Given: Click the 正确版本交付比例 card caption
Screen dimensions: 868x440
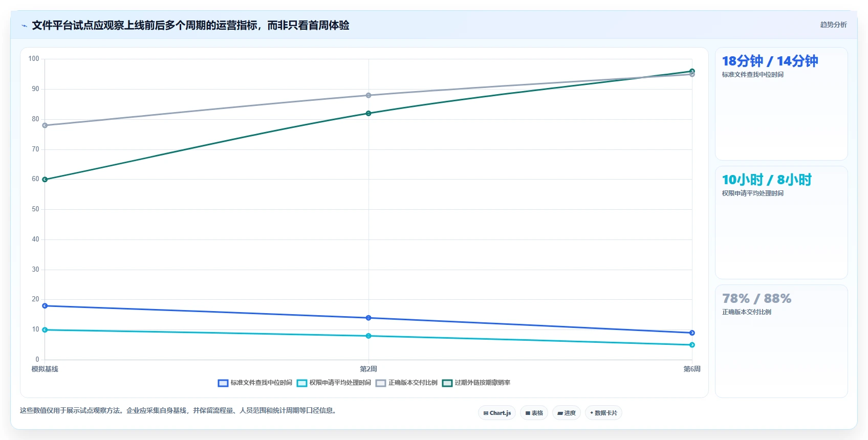Looking at the screenshot, I should pos(746,312).
